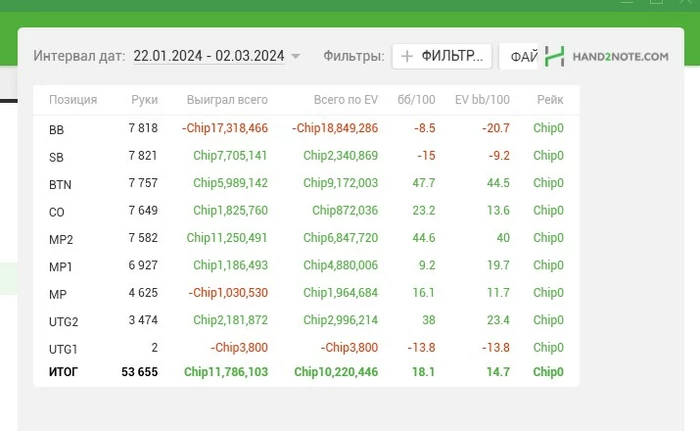Sort by the бб/100 column header
700x431 pixels.
(416, 100)
